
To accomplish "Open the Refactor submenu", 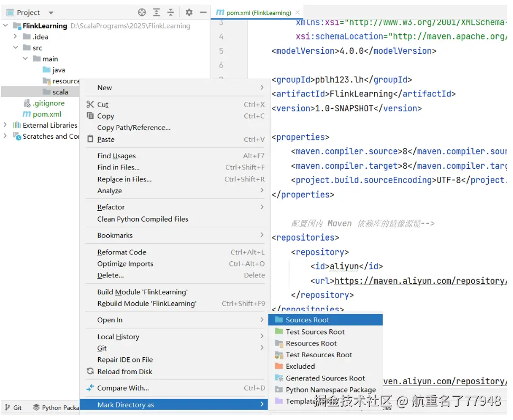I will (x=175, y=207).
